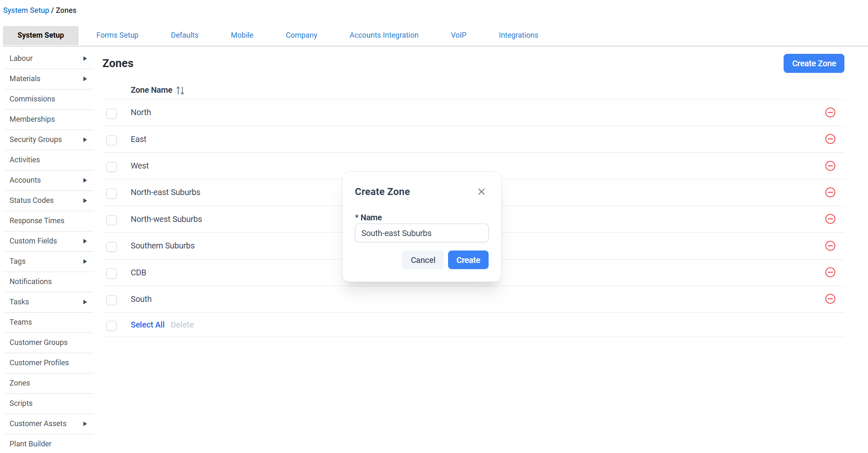Toggle the Select All checkbox

[111, 326]
